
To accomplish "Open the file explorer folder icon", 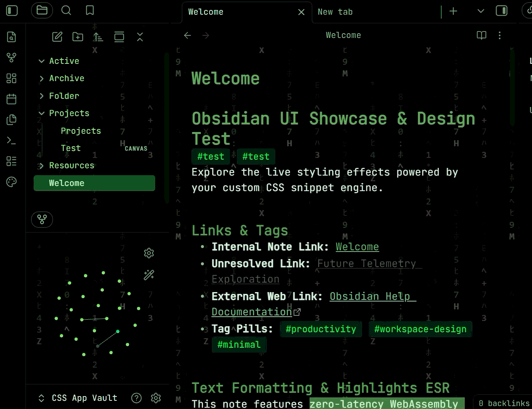I will (42, 10).
